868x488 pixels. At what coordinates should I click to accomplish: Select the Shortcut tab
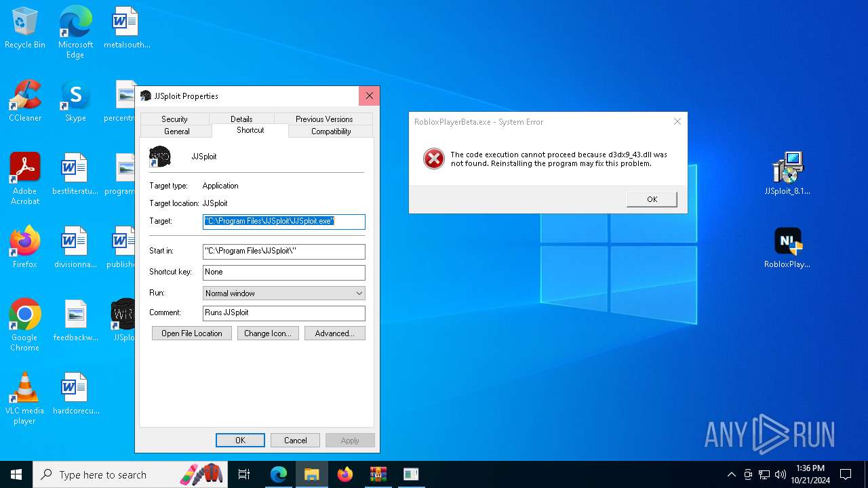[x=250, y=130]
